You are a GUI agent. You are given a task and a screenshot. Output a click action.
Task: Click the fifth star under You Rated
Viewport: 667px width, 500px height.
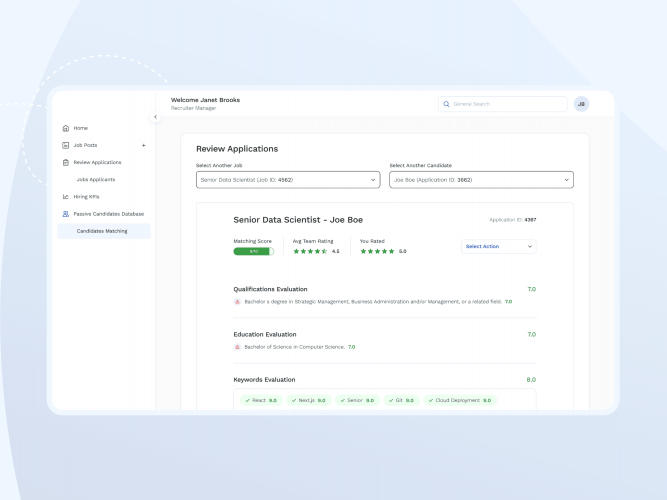(392, 252)
